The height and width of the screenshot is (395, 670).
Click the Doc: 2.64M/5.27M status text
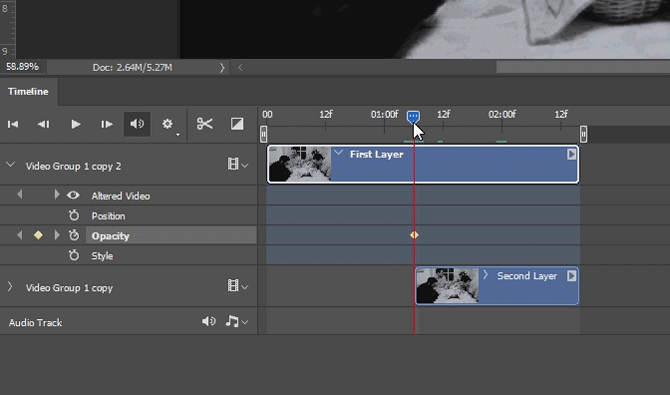click(132, 68)
